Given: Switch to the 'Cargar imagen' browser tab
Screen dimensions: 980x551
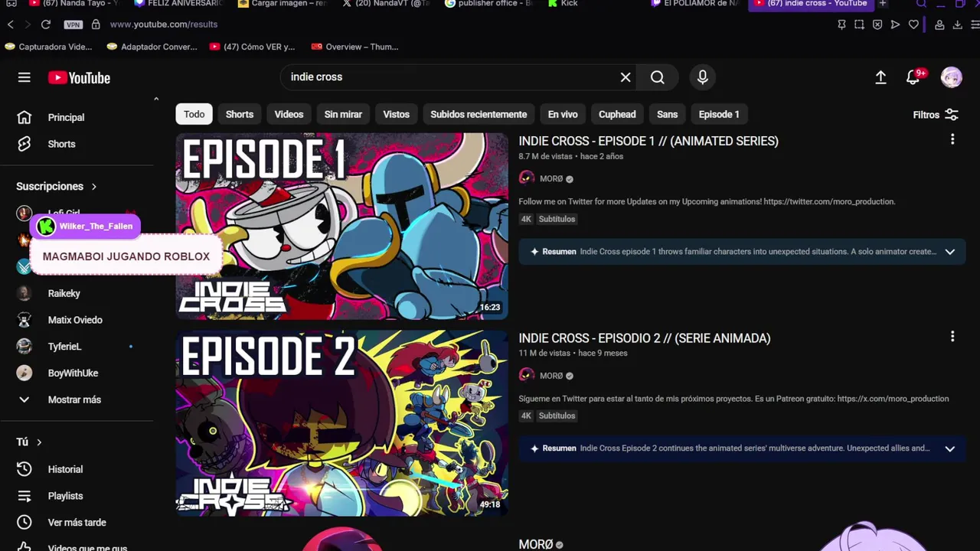Looking at the screenshot, I should (282, 4).
